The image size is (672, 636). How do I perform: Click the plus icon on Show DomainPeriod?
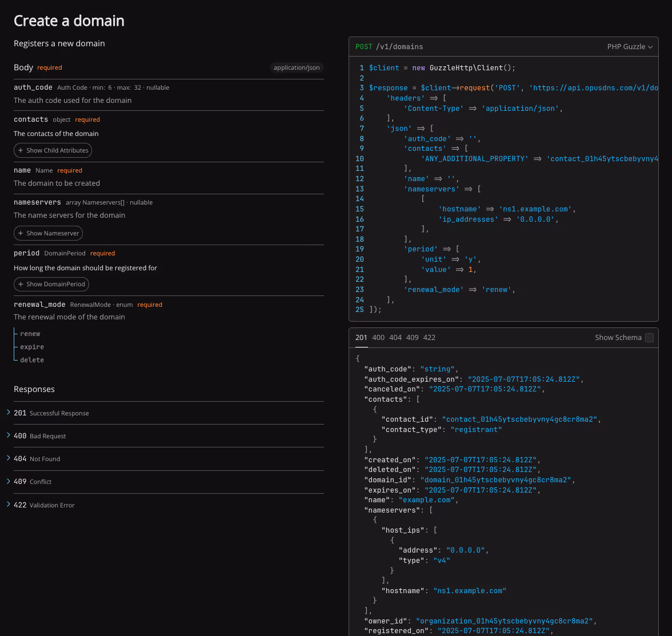[x=20, y=284]
